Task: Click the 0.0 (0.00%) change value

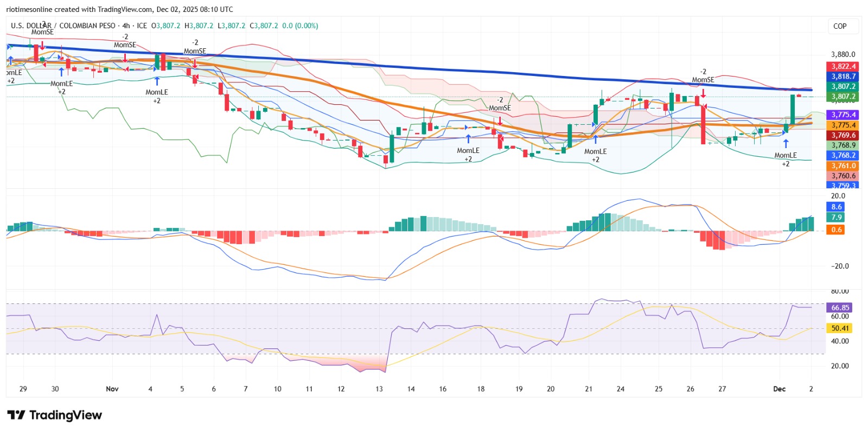Action: coord(300,26)
